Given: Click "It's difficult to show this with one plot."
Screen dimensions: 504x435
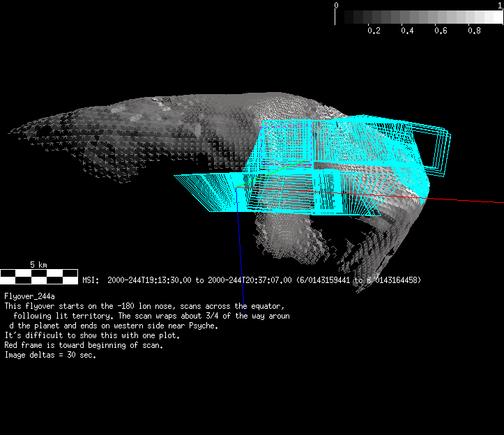Looking at the screenshot, I should (x=92, y=335).
